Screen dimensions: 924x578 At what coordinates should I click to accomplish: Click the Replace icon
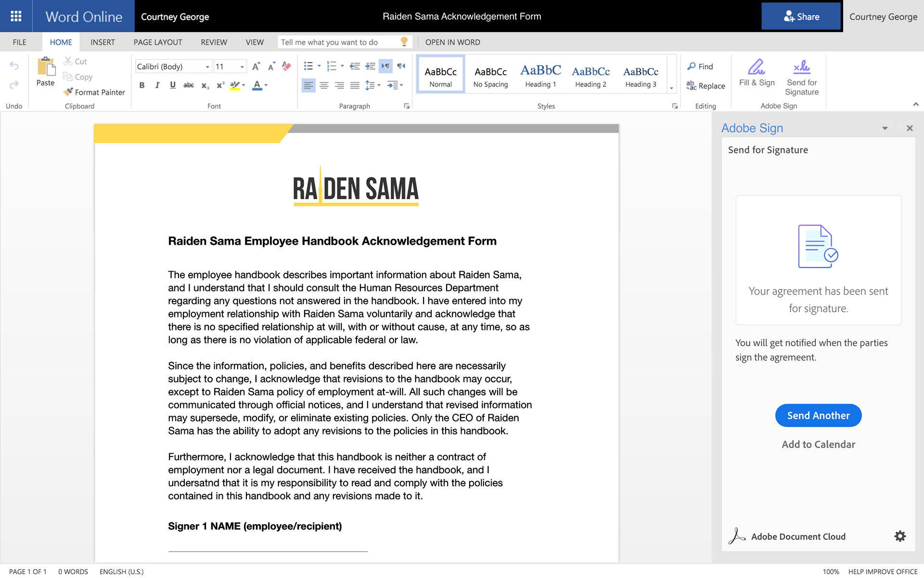point(692,86)
